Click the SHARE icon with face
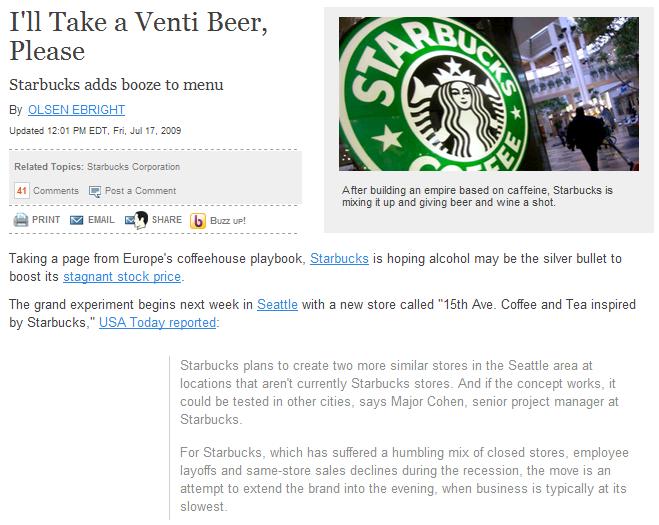The height and width of the screenshot is (525, 659). pyautogui.click(x=137, y=220)
